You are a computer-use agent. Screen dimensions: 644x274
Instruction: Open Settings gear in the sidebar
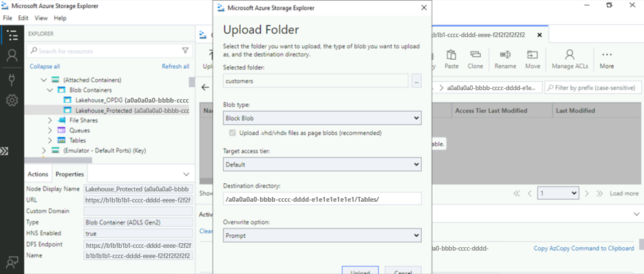(x=12, y=100)
